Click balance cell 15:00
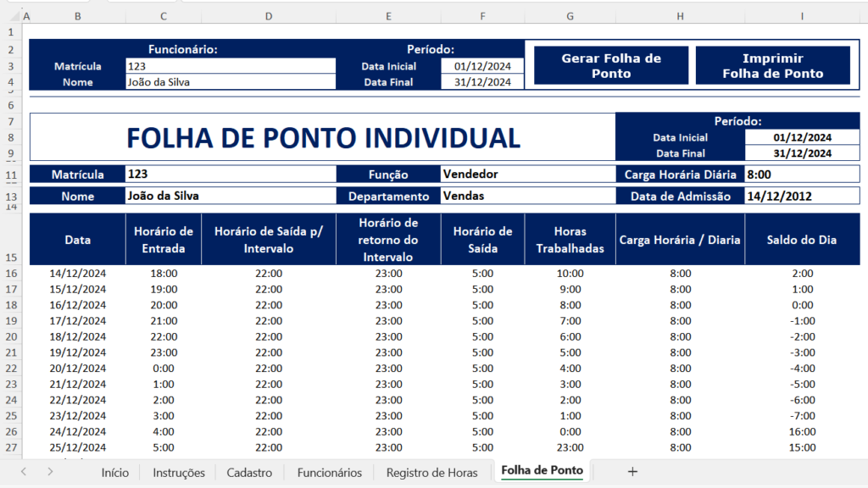This screenshot has width=868, height=488. point(802,447)
